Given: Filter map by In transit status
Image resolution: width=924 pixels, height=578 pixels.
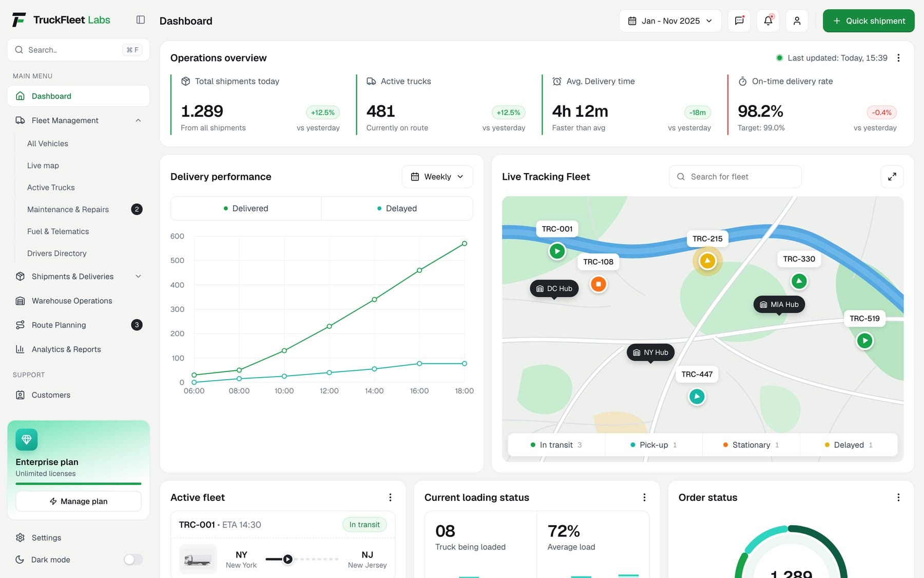Looking at the screenshot, I should coord(556,445).
